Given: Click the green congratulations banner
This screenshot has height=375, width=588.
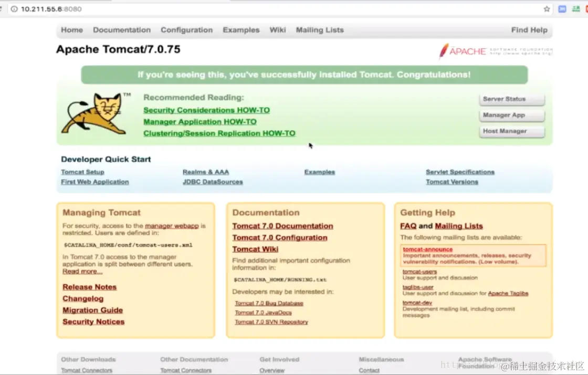Looking at the screenshot, I should pyautogui.click(x=304, y=74).
